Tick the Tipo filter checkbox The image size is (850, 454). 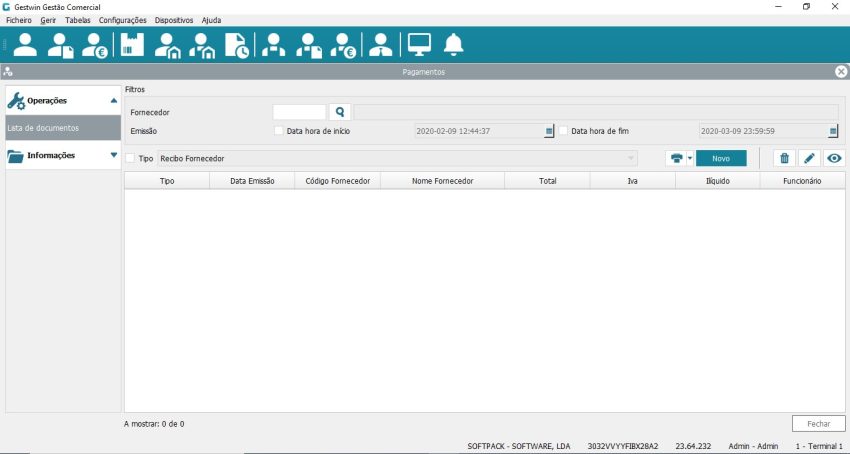[131, 158]
